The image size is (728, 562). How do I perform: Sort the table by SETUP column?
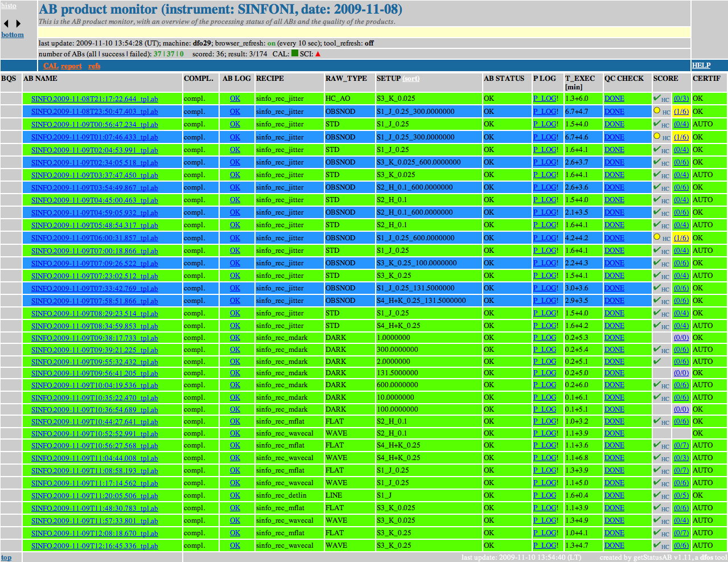pyautogui.click(x=411, y=79)
